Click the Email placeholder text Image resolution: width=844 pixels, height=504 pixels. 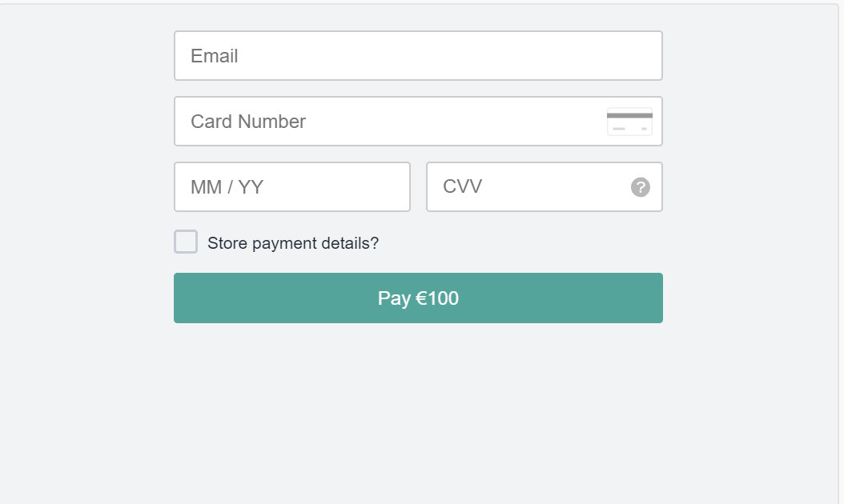pyautogui.click(x=215, y=56)
